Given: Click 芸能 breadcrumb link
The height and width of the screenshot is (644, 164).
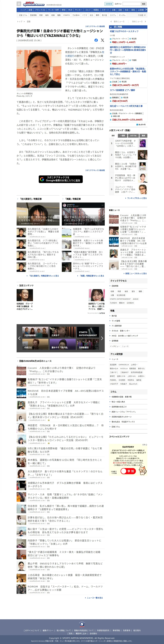Looking at the screenshot, I should pos(29,21).
